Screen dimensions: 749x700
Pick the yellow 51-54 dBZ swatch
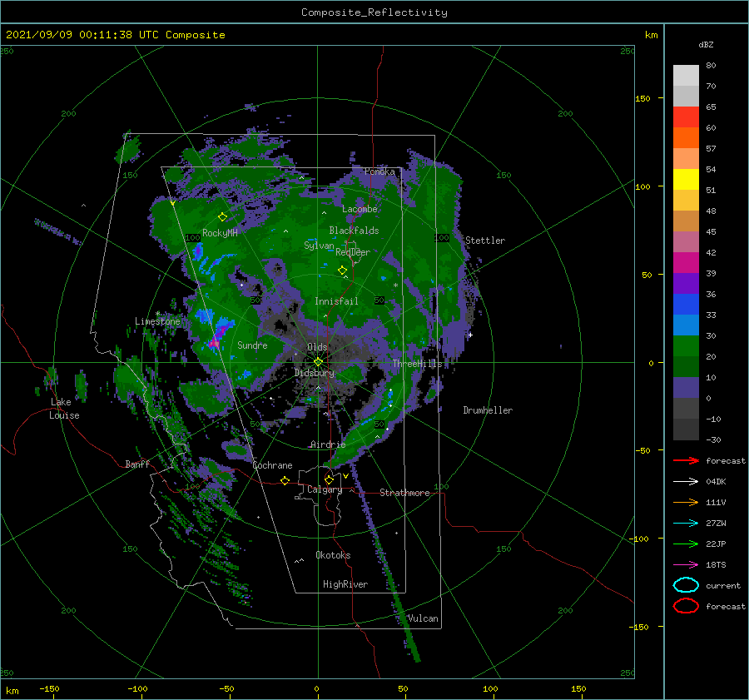[686, 179]
